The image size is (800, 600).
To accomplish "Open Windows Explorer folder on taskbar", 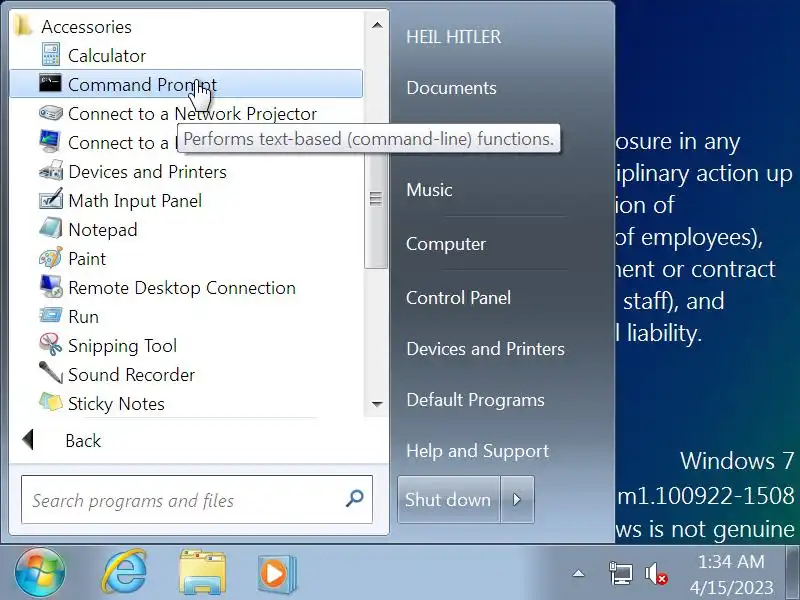I will (203, 572).
